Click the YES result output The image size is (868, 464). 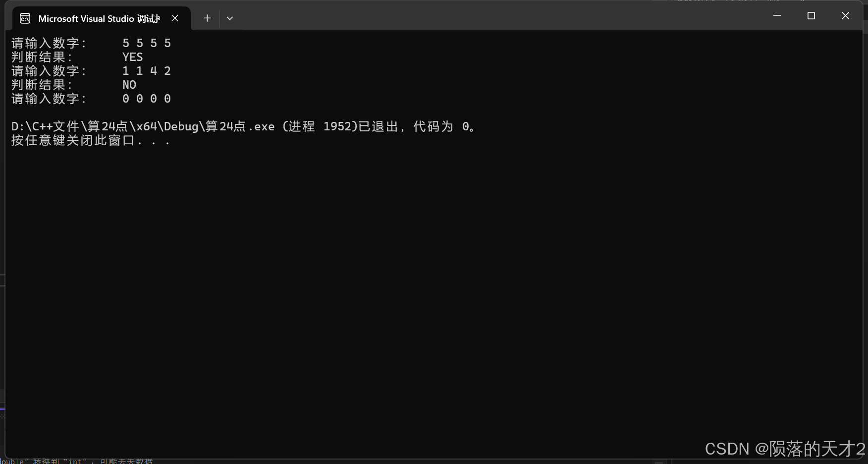tap(132, 57)
